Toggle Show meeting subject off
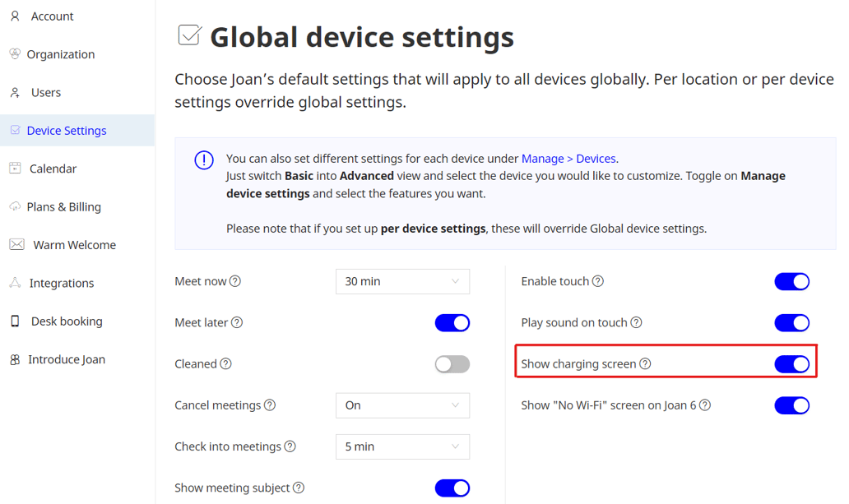 (x=452, y=488)
